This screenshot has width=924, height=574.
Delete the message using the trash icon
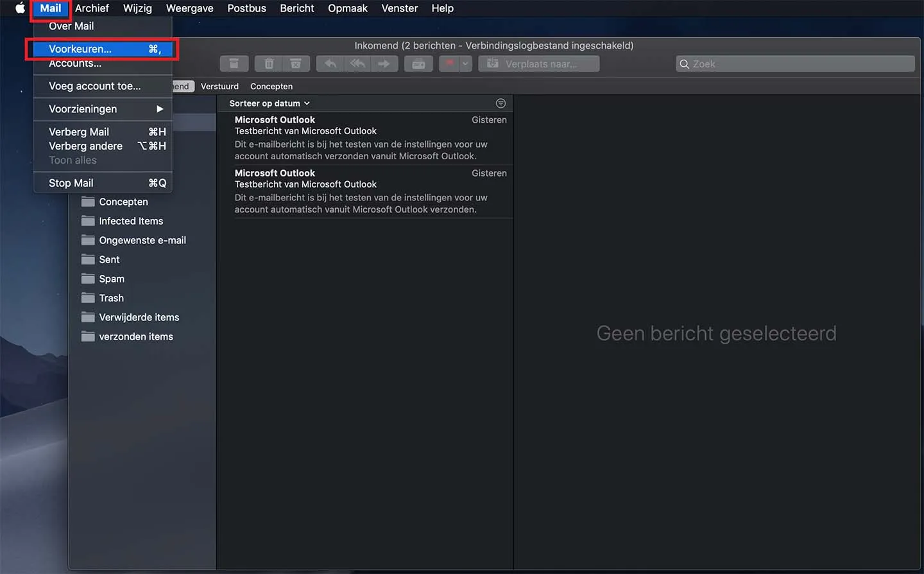pos(269,64)
